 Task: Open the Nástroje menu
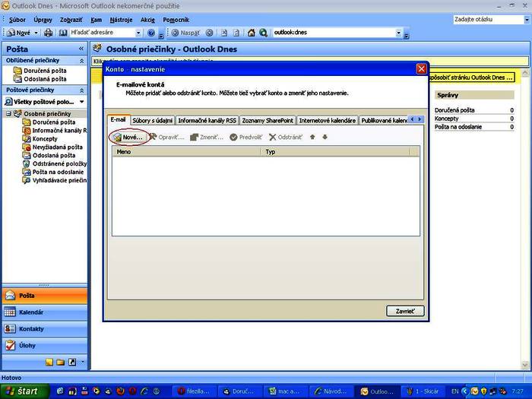click(121, 20)
